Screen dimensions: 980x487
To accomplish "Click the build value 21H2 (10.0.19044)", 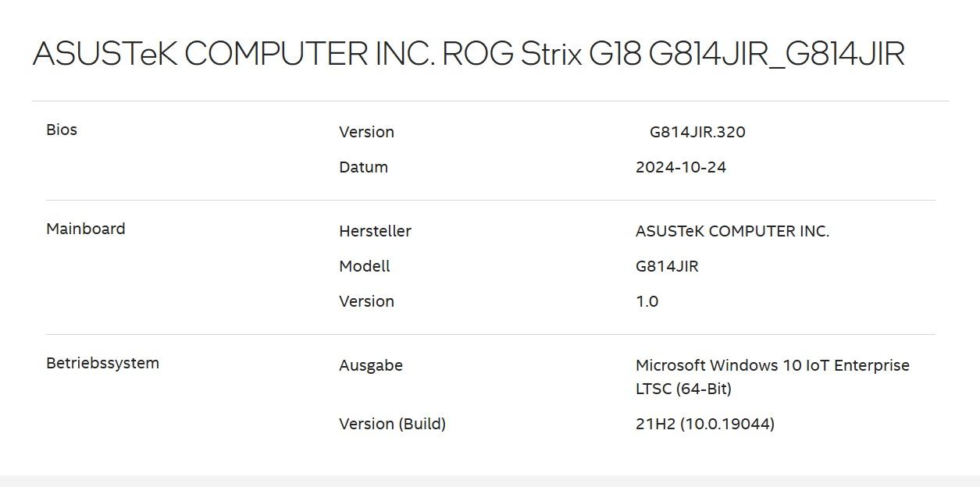I will tap(705, 424).
